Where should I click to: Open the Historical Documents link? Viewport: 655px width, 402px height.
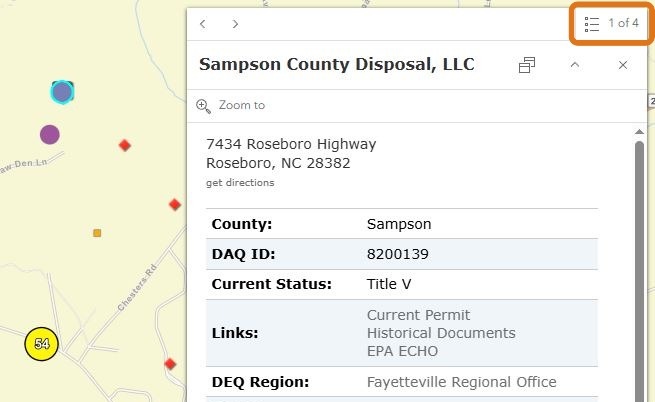[441, 333]
